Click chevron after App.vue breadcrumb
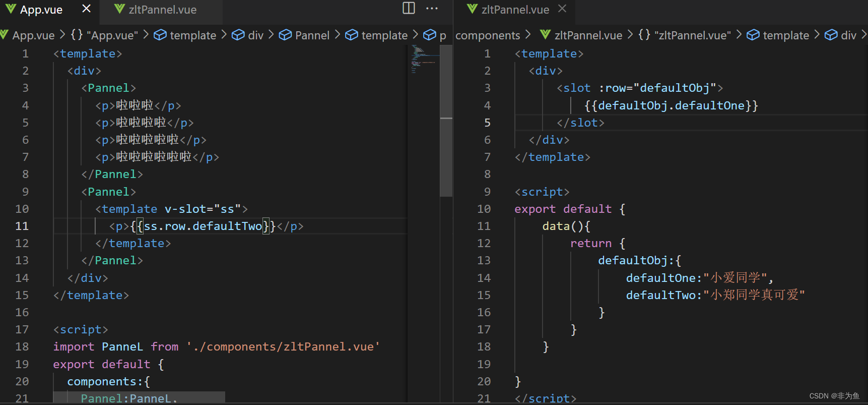The image size is (868, 405). pos(62,34)
